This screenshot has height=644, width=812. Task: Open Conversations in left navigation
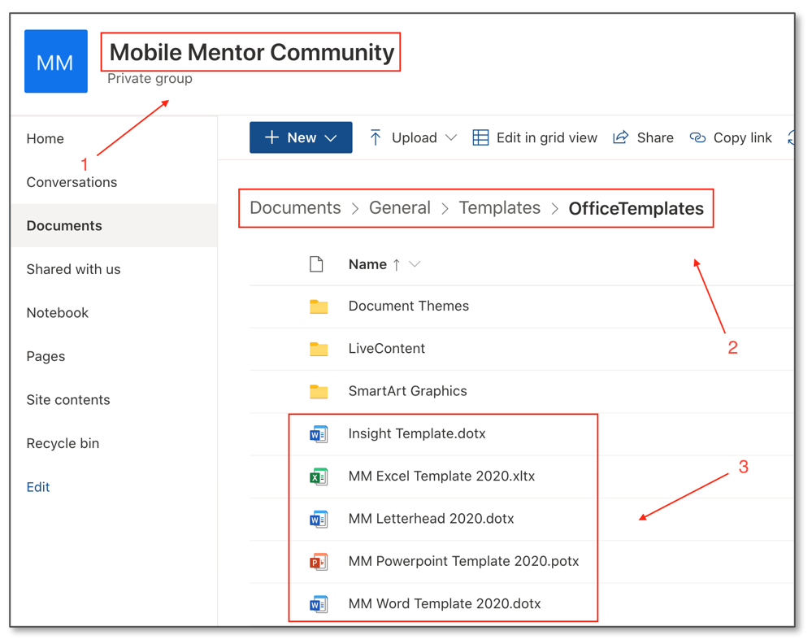pos(72,182)
